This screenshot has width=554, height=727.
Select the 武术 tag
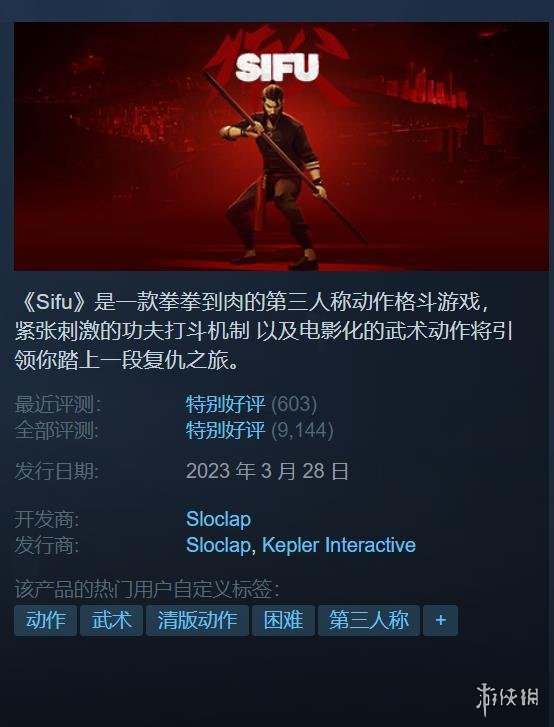pyautogui.click(x=111, y=620)
